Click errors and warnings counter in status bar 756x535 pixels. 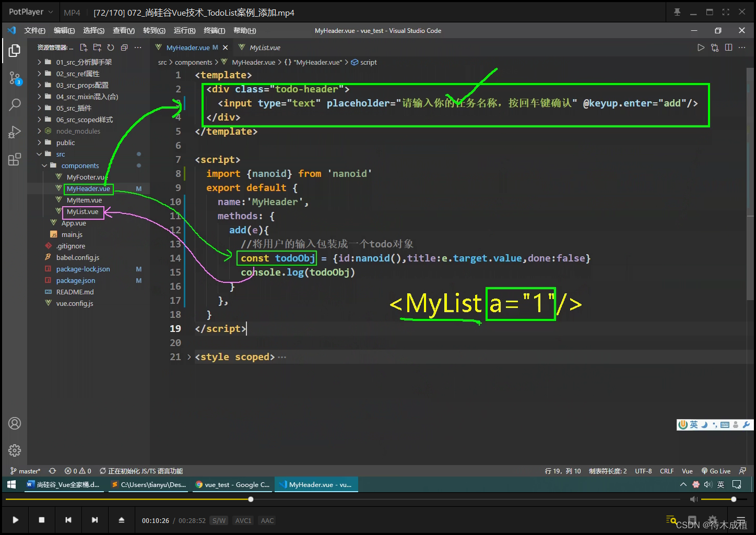click(78, 471)
